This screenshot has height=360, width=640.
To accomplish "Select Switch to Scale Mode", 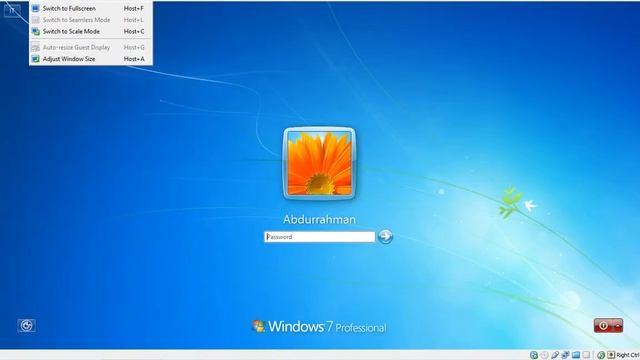I will [91, 31].
